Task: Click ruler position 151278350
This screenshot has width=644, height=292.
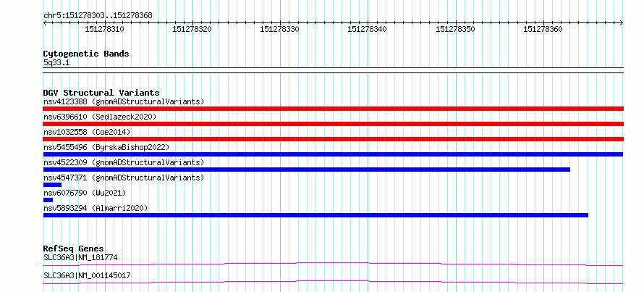Action: pos(455,29)
